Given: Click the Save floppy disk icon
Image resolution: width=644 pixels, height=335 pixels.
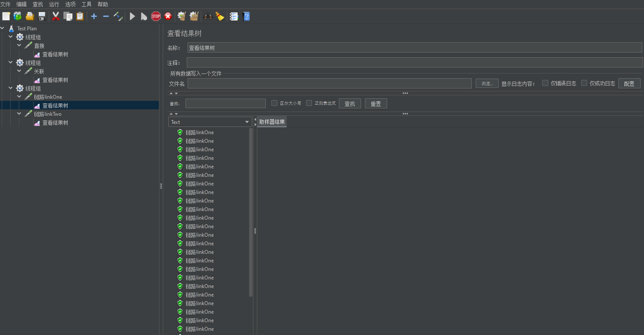Looking at the screenshot, I should coord(42,16).
